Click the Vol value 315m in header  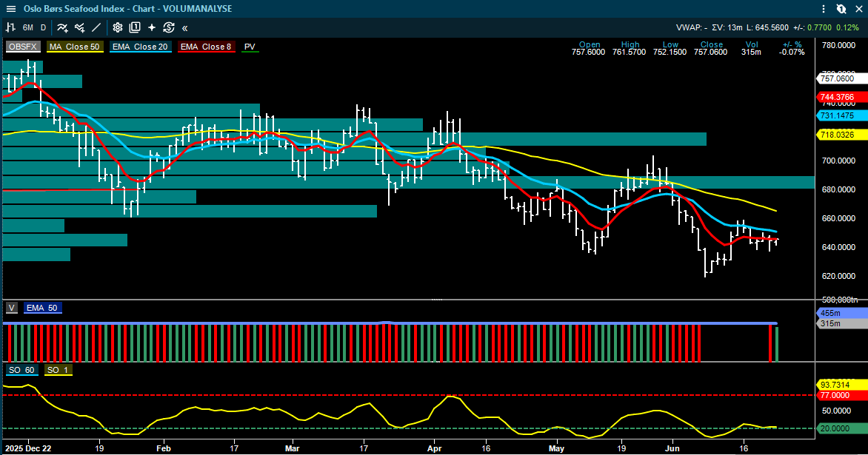751,52
